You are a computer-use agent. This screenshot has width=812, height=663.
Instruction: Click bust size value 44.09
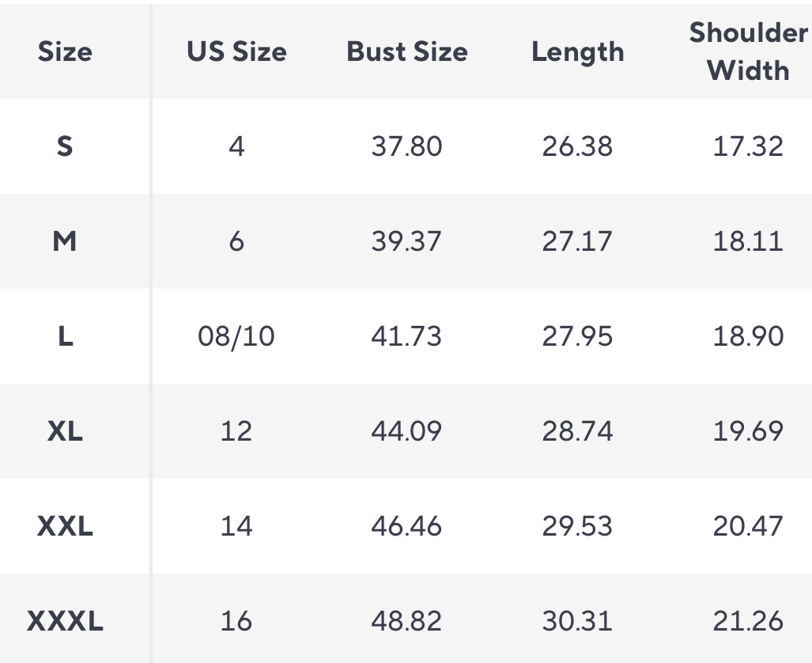tap(406, 431)
